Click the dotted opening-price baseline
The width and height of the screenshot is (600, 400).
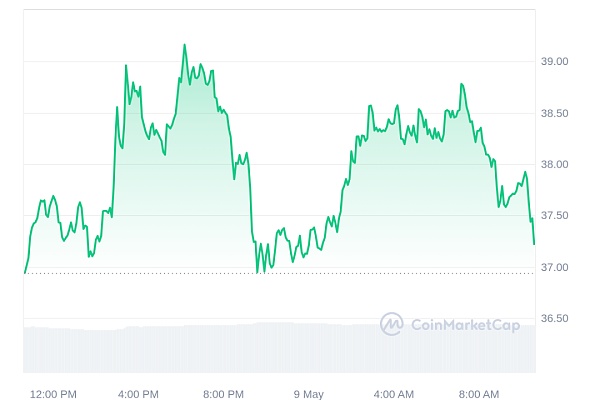[150, 272]
